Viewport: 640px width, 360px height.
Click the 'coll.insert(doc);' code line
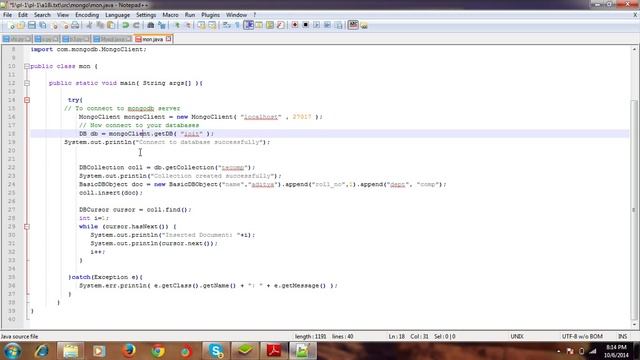tap(111, 193)
